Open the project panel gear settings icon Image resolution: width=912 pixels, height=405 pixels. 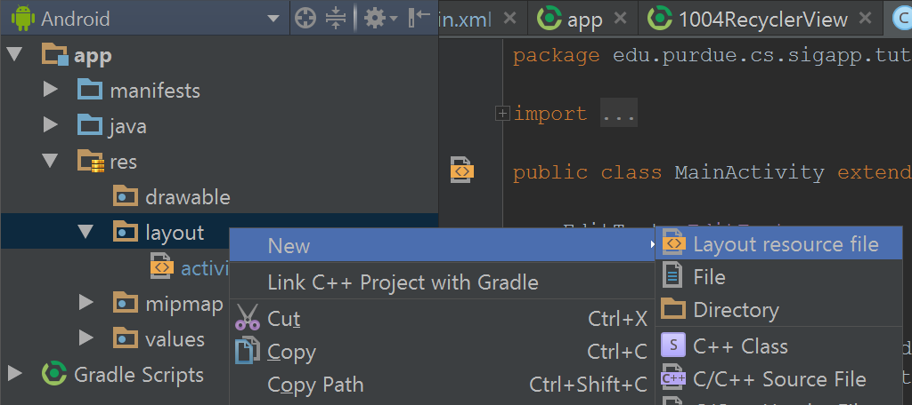pyautogui.click(x=375, y=19)
